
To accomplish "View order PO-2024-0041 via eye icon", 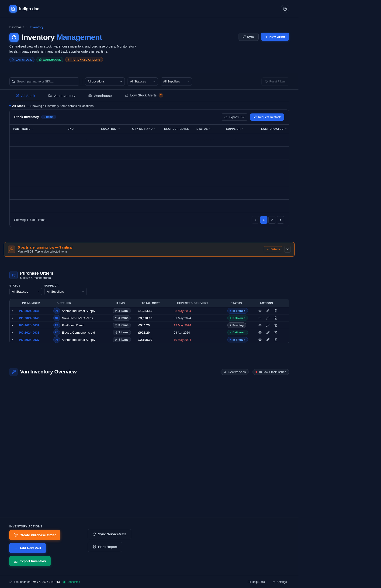I will (260, 311).
